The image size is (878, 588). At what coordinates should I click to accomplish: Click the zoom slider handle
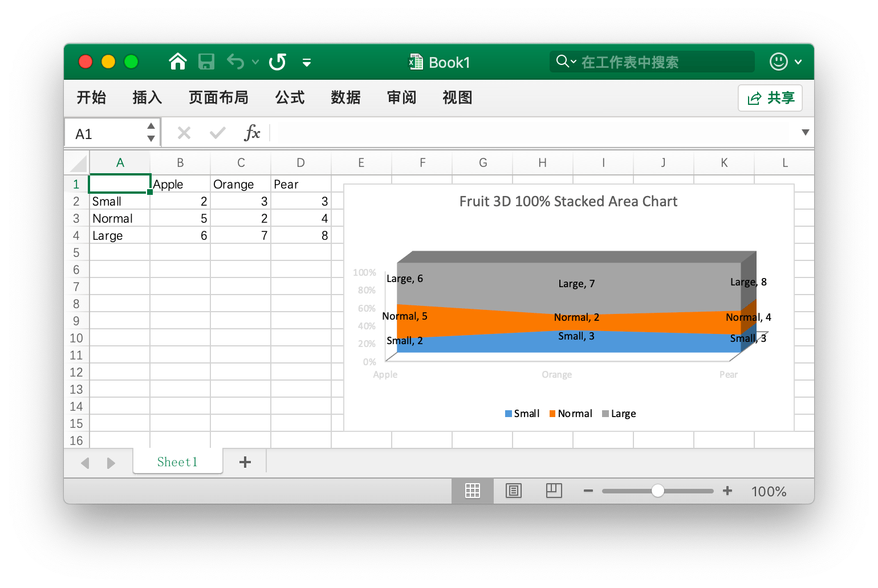(658, 491)
